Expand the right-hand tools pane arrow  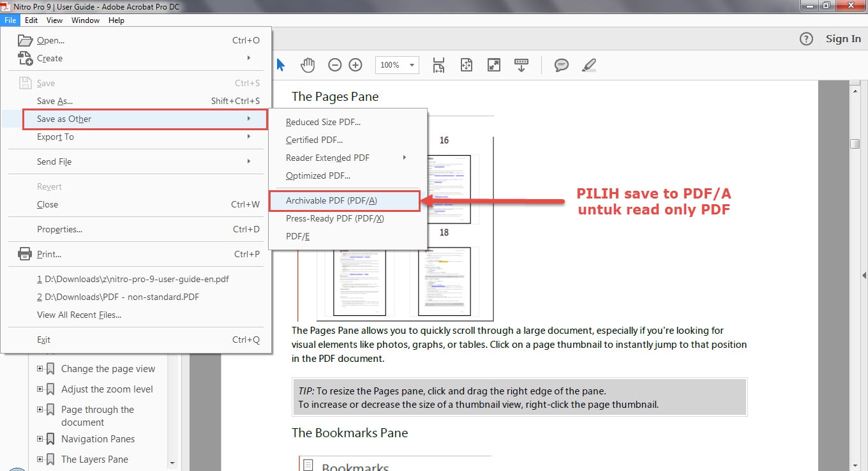tap(864, 276)
